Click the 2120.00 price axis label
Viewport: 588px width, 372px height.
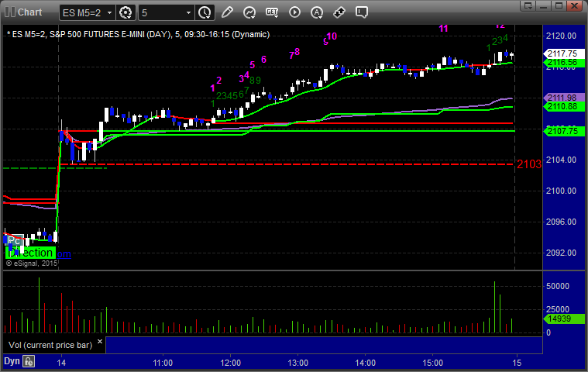click(x=561, y=36)
